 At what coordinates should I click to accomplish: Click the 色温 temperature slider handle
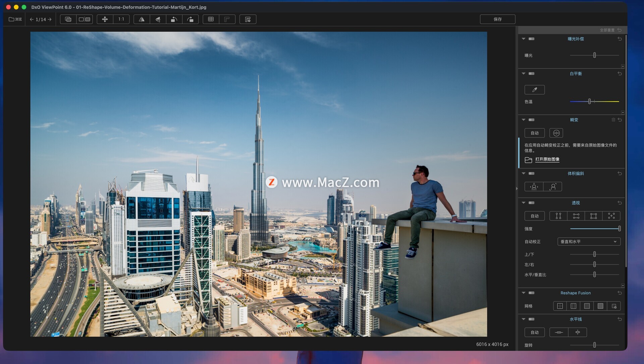[589, 101]
